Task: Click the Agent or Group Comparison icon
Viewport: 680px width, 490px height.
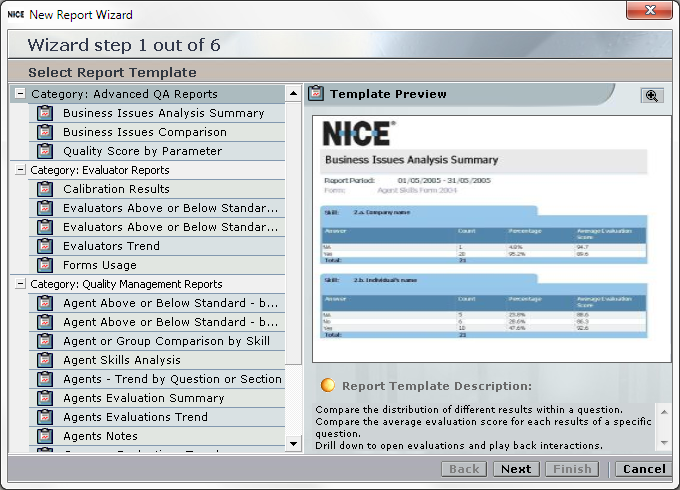Action: tap(45, 341)
